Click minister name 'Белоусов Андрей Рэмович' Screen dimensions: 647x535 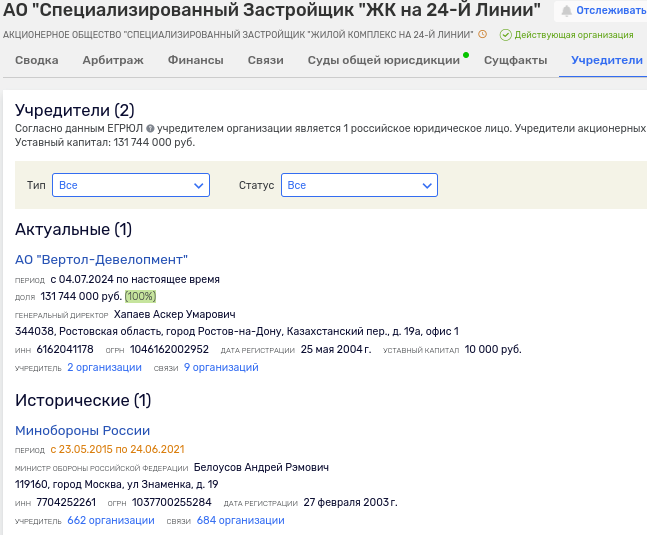tap(261, 467)
